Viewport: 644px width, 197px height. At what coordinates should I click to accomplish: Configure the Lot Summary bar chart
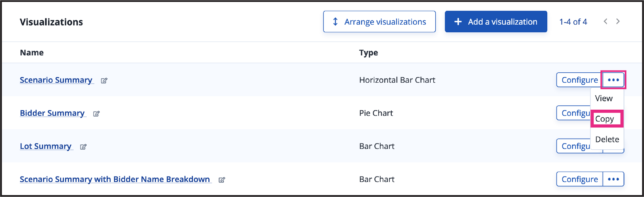[574, 146]
